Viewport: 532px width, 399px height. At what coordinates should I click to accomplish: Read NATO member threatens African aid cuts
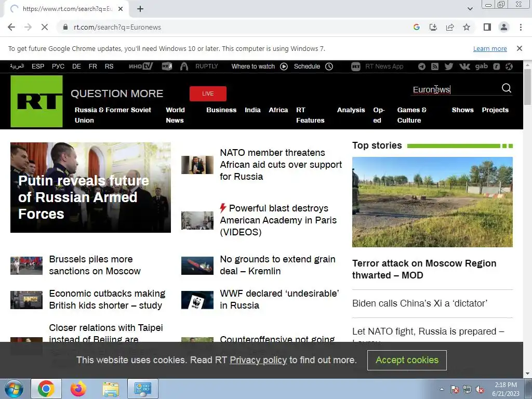tap(281, 165)
